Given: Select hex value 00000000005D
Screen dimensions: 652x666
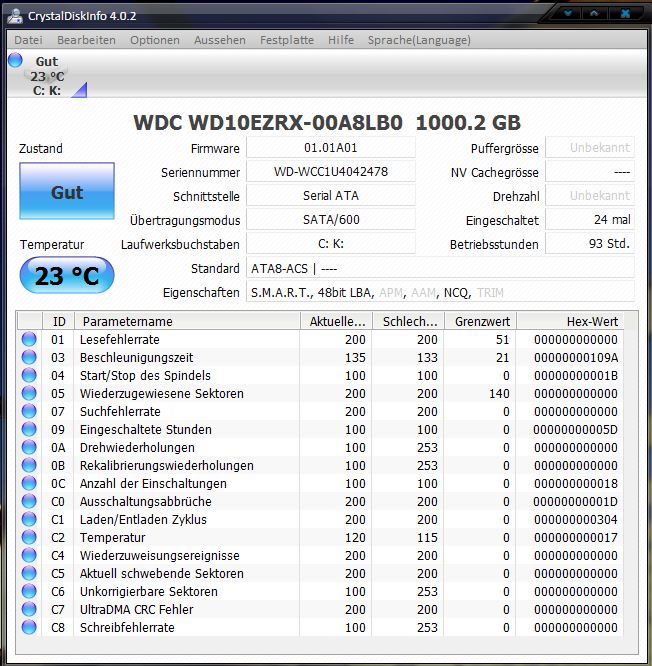Looking at the screenshot, I should (576, 429).
